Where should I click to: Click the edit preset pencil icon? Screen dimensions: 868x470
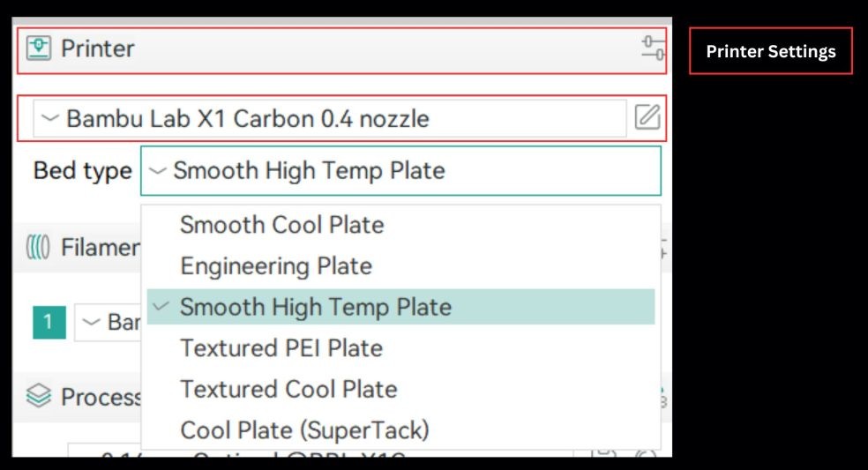point(647,117)
